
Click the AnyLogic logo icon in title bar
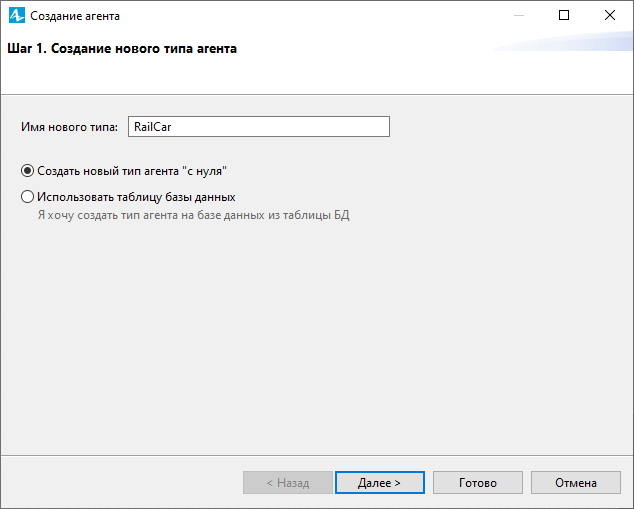(17, 16)
